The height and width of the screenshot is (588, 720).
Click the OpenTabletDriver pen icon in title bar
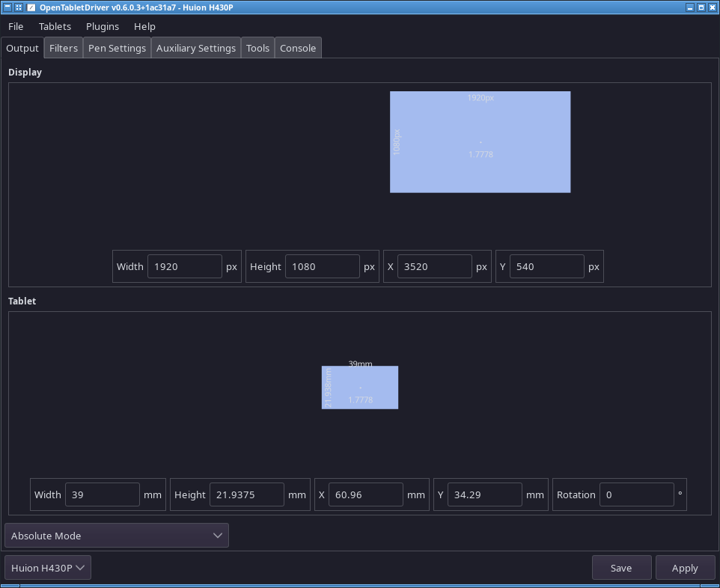31,7
